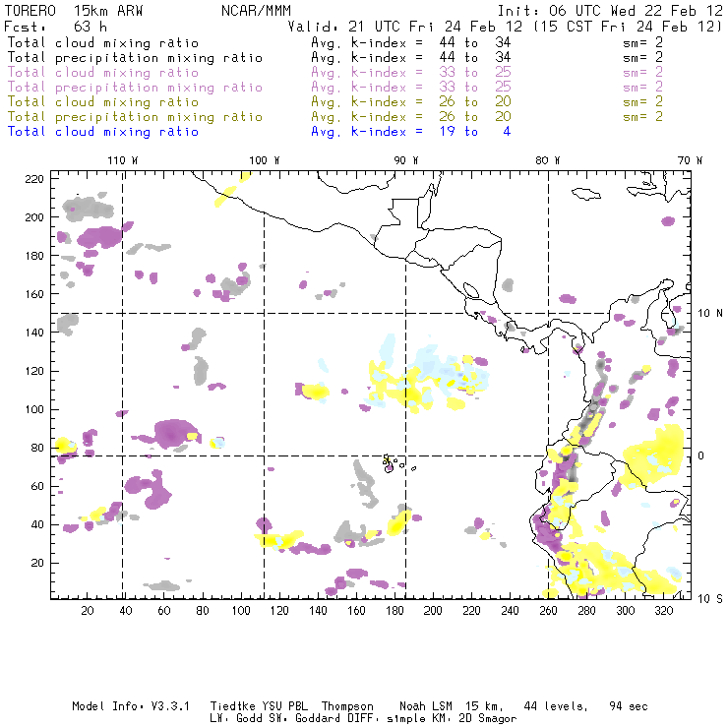The height and width of the screenshot is (728, 728).
Task: Click the '2D Smagor' footer text
Action: coord(488,719)
